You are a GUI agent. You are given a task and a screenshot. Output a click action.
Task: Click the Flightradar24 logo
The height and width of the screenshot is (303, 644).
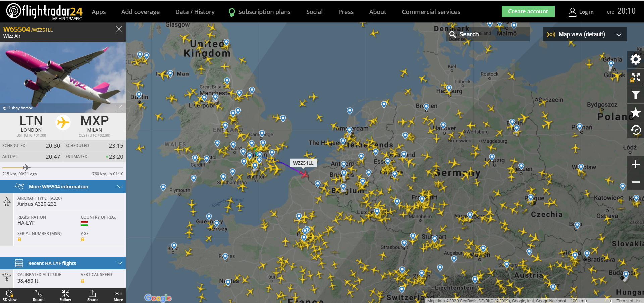tap(44, 12)
